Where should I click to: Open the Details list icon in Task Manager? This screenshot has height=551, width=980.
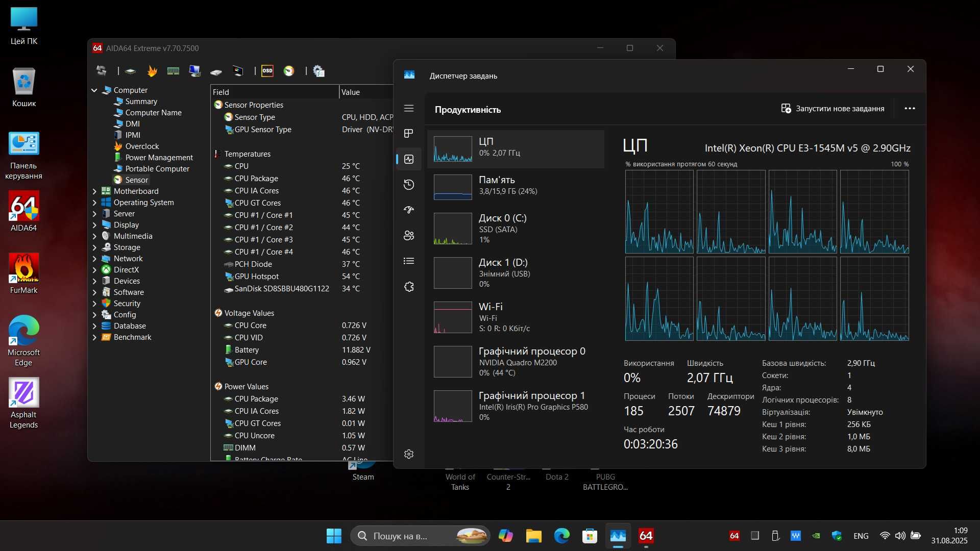coord(409,261)
